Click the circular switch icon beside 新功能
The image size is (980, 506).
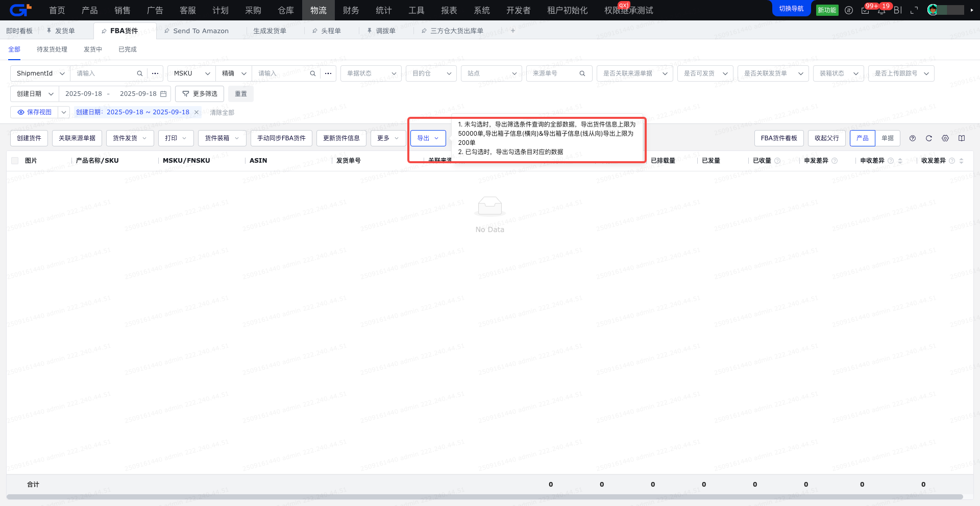(849, 10)
